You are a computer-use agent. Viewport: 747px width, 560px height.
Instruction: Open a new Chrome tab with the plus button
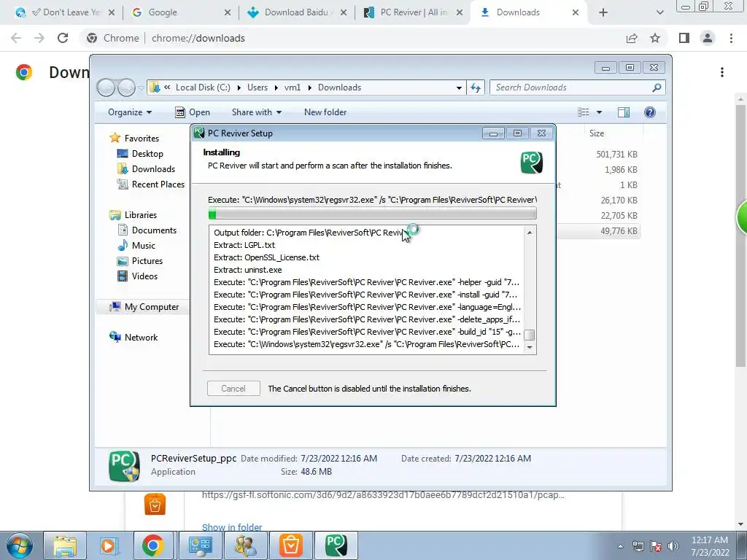[603, 12]
